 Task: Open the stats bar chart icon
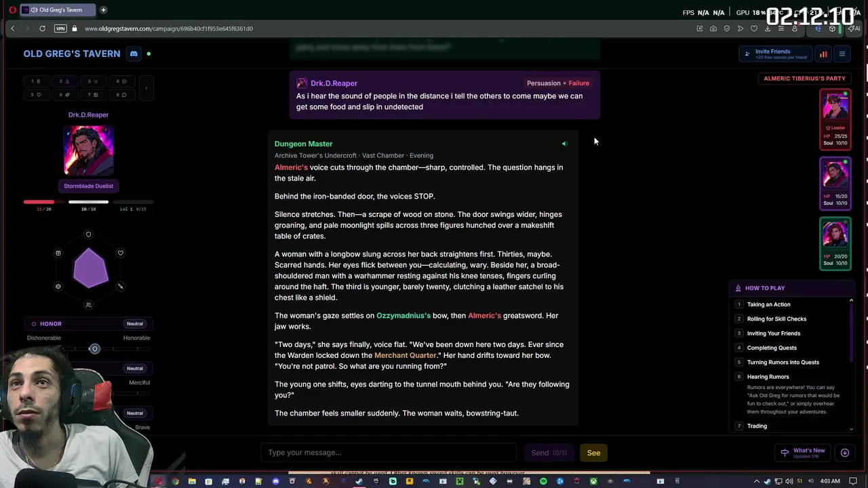pos(823,54)
